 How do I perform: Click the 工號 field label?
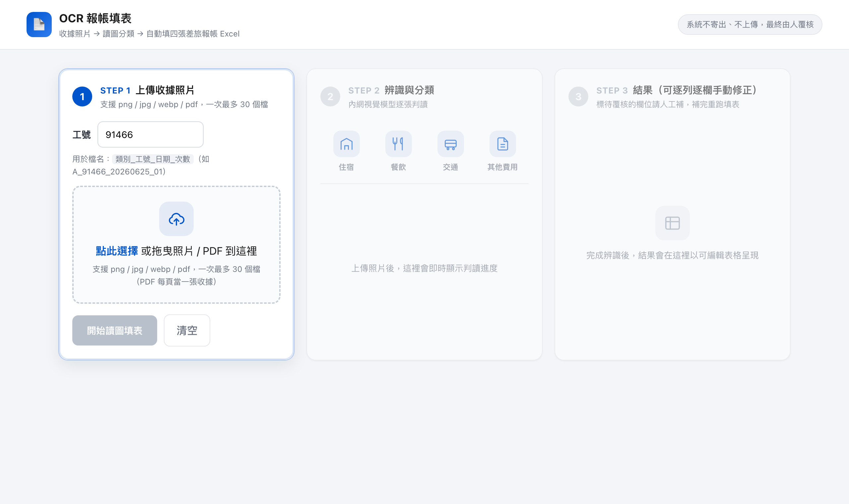coord(82,135)
